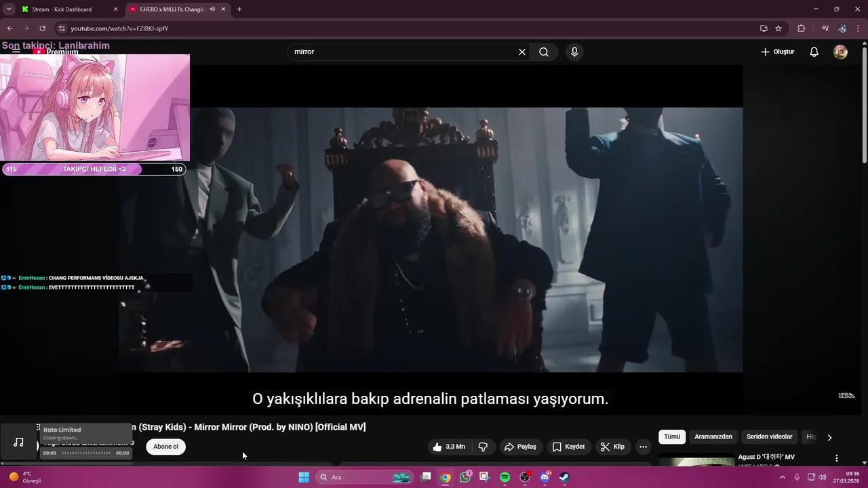Open Snipping Tool from taskbar
Viewport: 868px width, 488px height.
484,477
